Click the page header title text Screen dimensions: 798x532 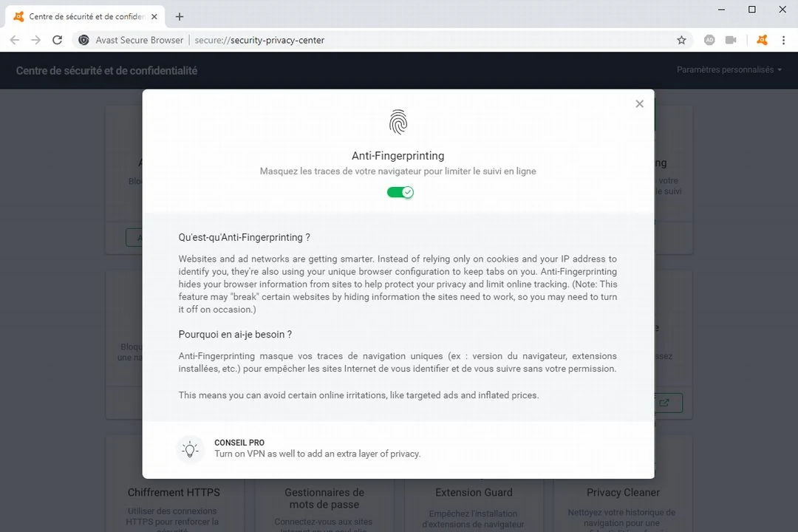(x=106, y=71)
